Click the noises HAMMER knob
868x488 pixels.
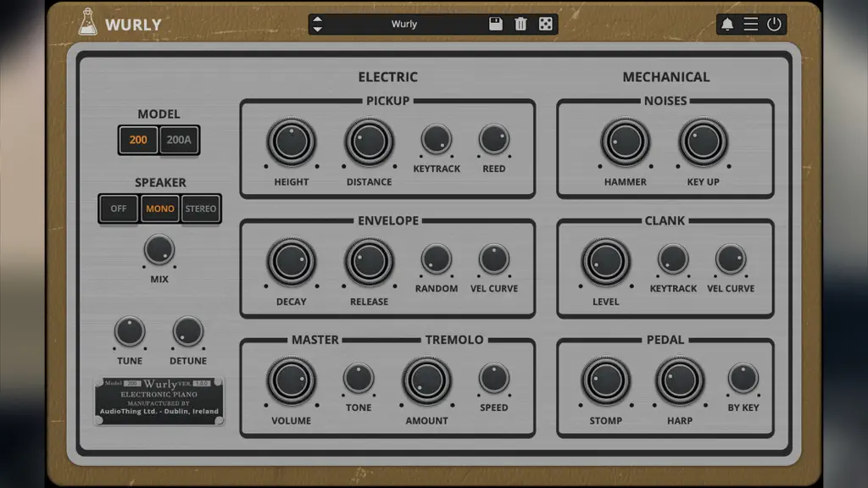point(625,141)
